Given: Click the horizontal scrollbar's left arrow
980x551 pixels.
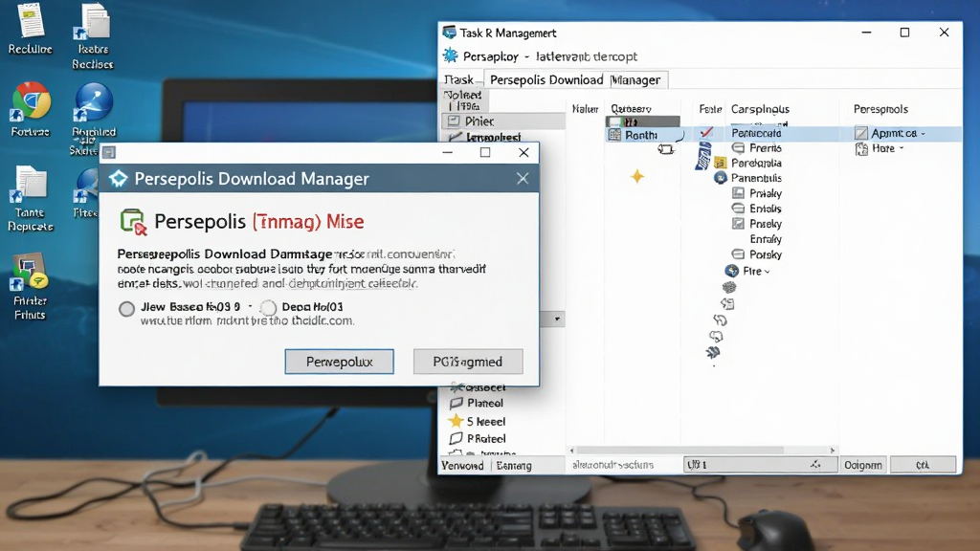Looking at the screenshot, I should [x=572, y=451].
